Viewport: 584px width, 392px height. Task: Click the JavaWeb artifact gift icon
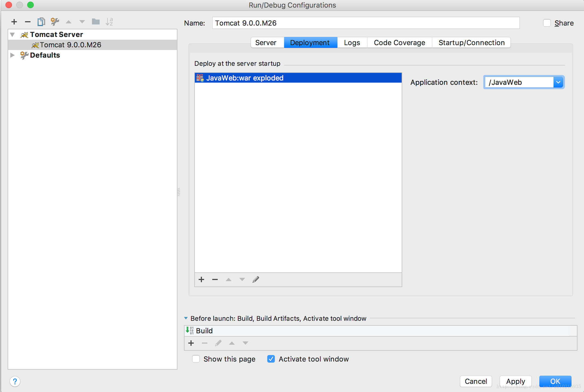point(200,78)
